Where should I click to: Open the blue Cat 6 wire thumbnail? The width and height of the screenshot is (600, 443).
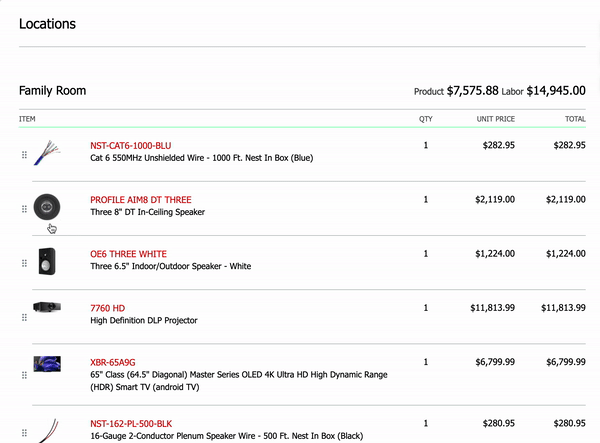(x=47, y=153)
